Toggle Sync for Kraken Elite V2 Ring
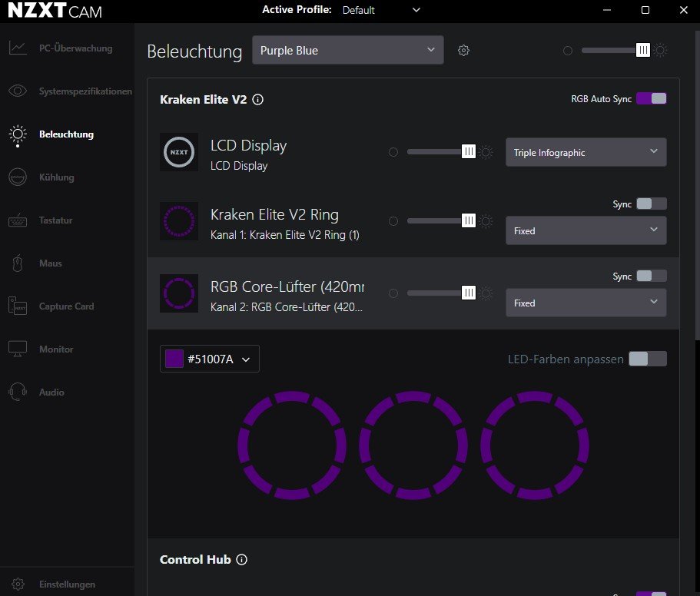 pos(652,204)
